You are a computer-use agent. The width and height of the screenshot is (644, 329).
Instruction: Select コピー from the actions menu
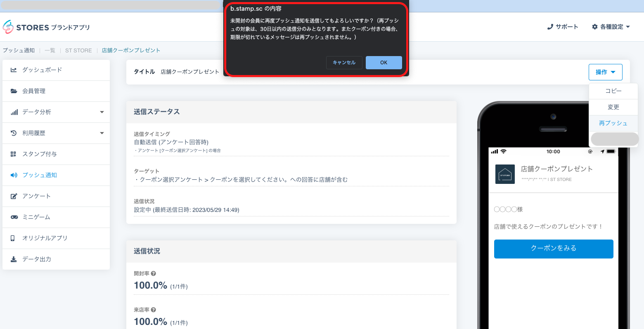pyautogui.click(x=613, y=91)
